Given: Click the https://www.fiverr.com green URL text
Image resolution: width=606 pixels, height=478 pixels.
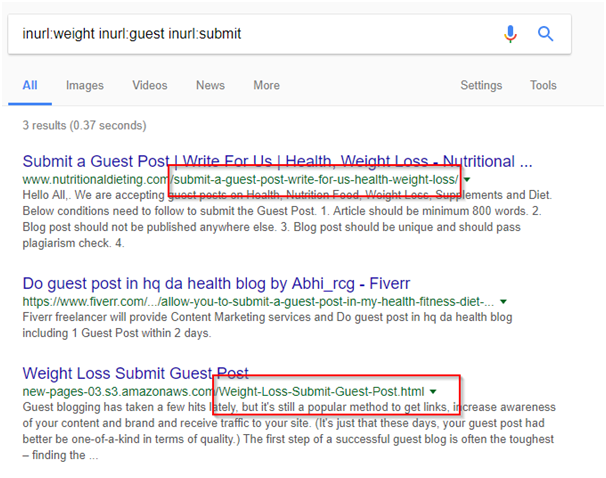Looking at the screenshot, I should [x=258, y=301].
